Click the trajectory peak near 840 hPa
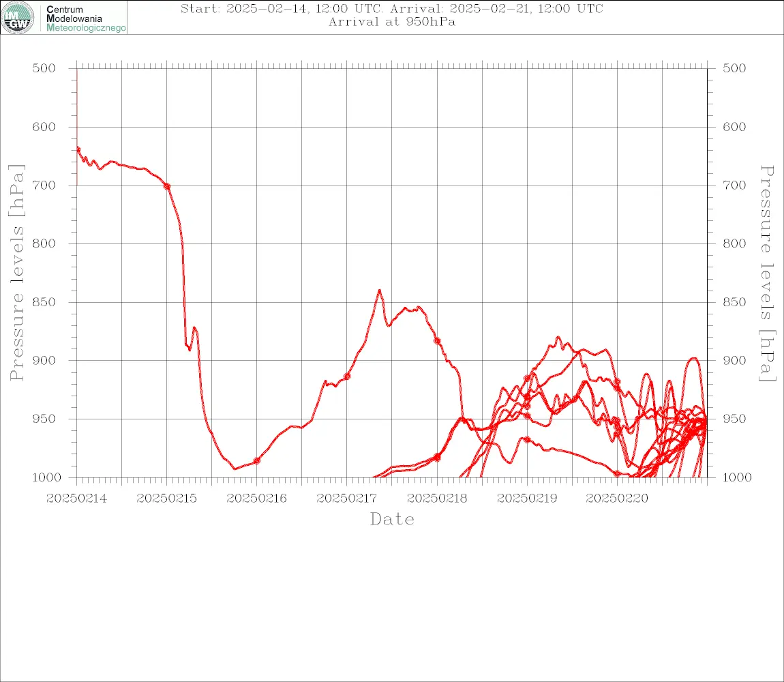784x682 pixels. coord(380,291)
